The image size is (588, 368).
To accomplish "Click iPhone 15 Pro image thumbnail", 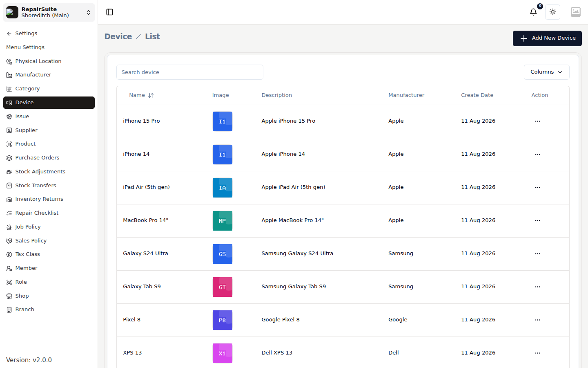I will (x=223, y=121).
